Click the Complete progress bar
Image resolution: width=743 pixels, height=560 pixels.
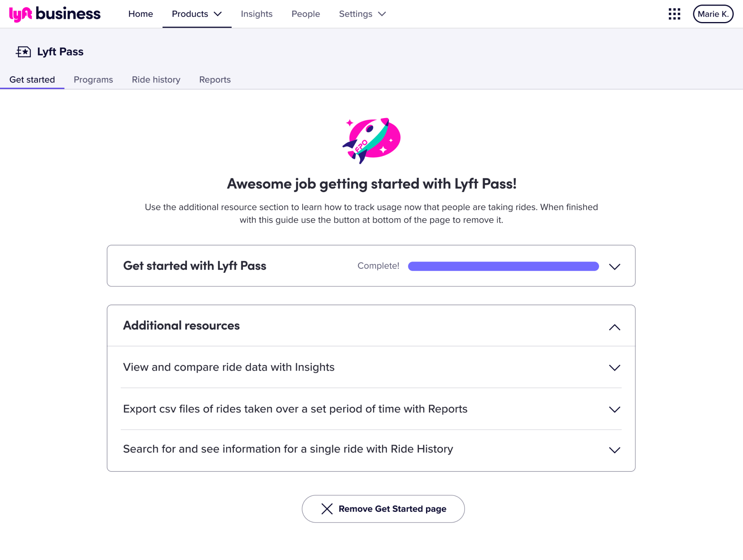503,266
